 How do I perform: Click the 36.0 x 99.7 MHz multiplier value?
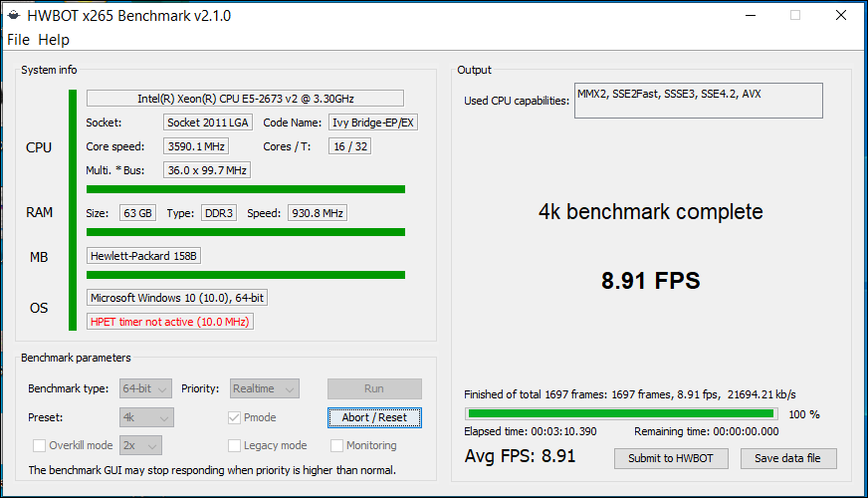[207, 170]
